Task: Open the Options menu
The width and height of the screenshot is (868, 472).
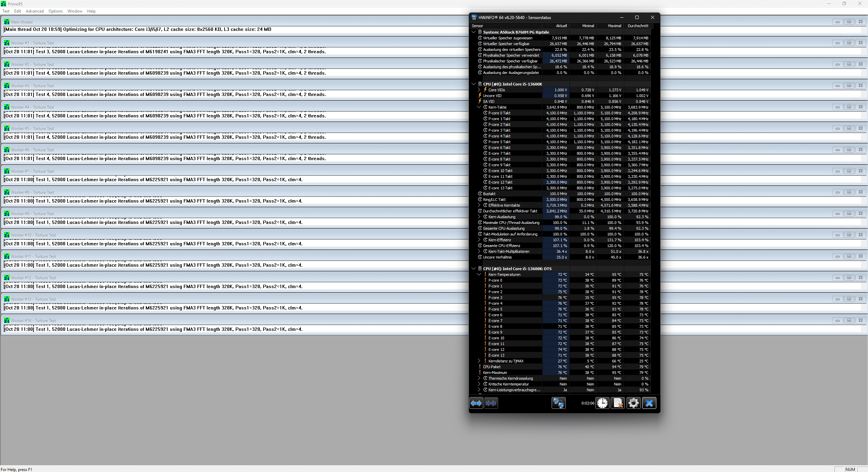Action: pos(56,11)
